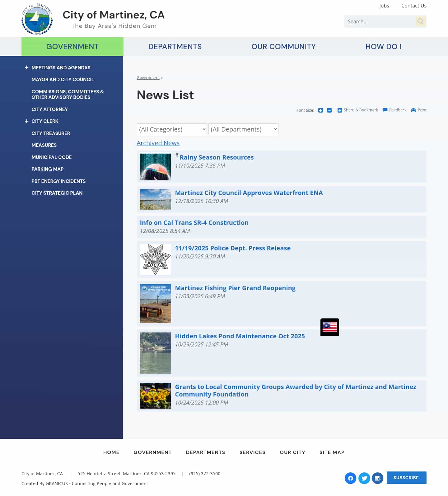The width and height of the screenshot is (448, 496).
Task: Focus the Search input field
Action: click(380, 21)
